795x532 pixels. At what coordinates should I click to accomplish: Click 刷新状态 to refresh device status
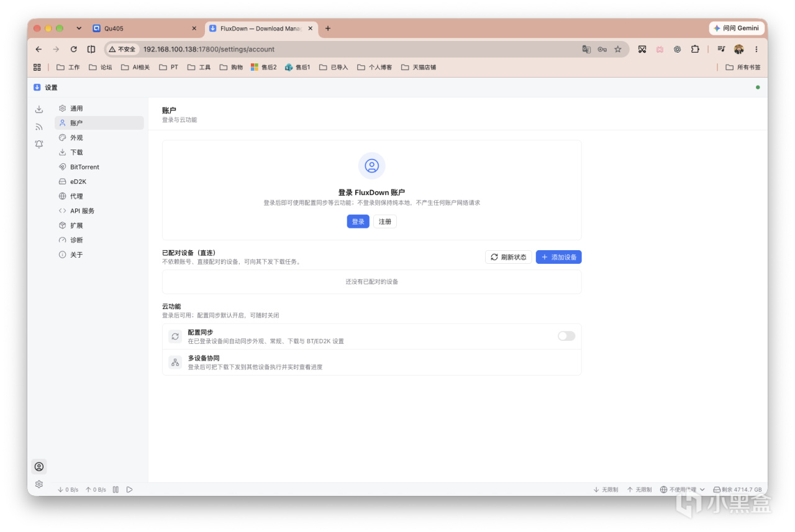(x=509, y=257)
